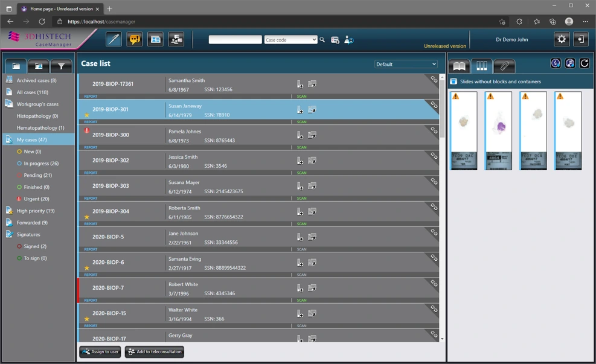Toggle star on 2020-BIOP-15 case
The image size is (596, 364).
[87, 319]
